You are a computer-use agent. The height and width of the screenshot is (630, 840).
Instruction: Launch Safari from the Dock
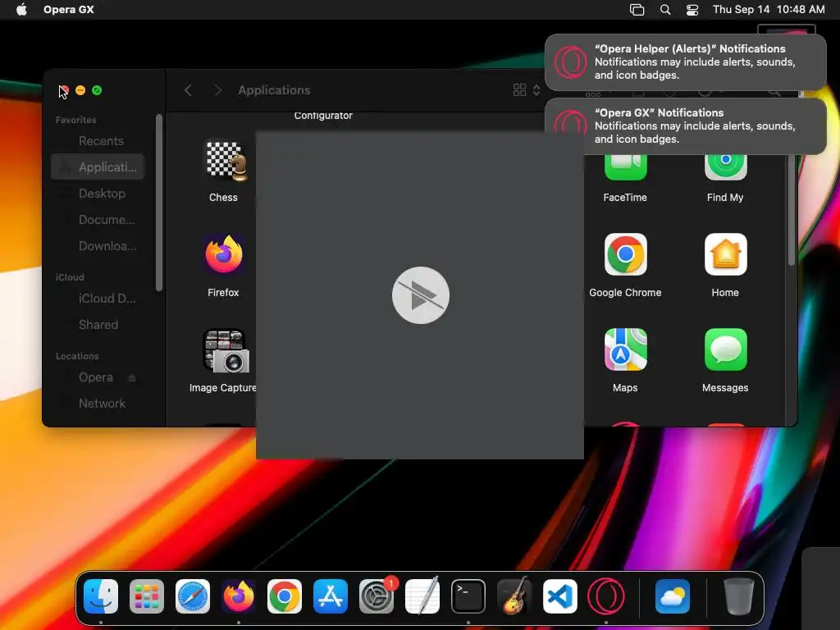pyautogui.click(x=193, y=596)
